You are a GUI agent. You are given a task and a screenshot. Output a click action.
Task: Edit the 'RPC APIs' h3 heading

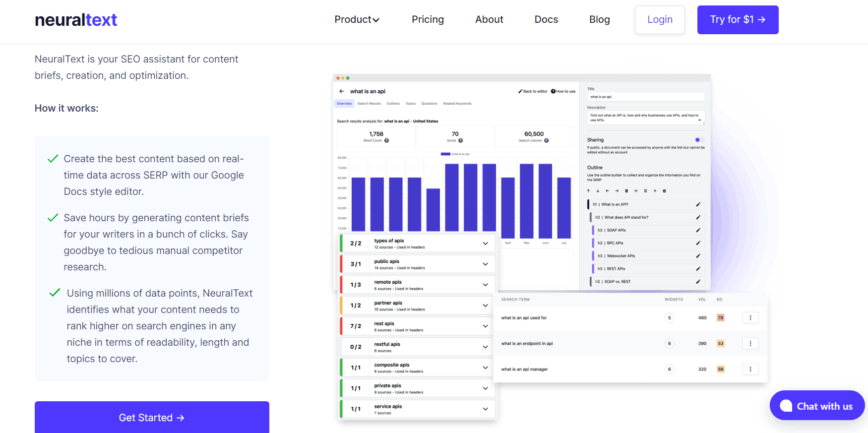click(x=698, y=243)
